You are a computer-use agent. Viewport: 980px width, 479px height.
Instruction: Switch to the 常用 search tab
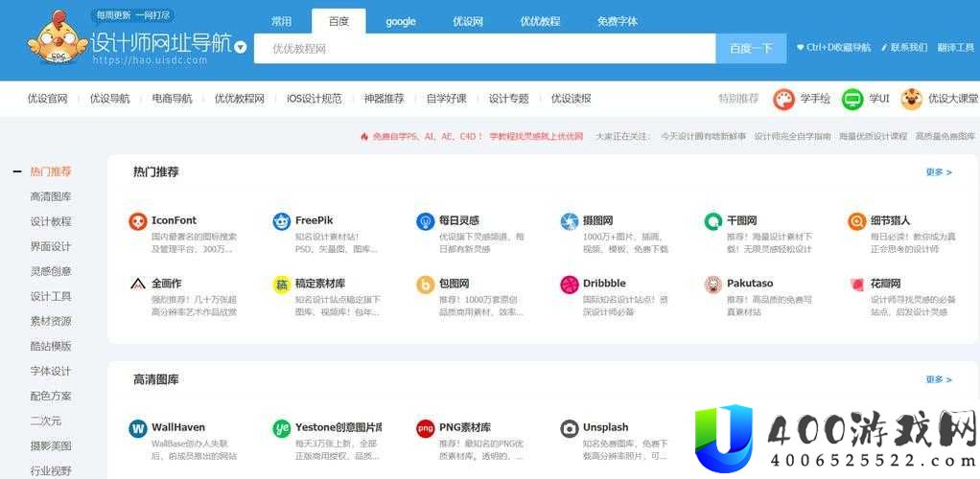[281, 21]
